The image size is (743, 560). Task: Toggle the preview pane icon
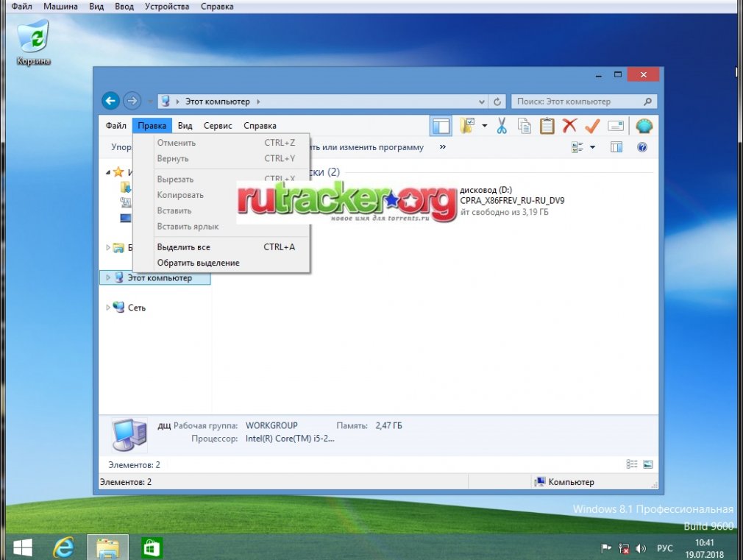tap(616, 147)
